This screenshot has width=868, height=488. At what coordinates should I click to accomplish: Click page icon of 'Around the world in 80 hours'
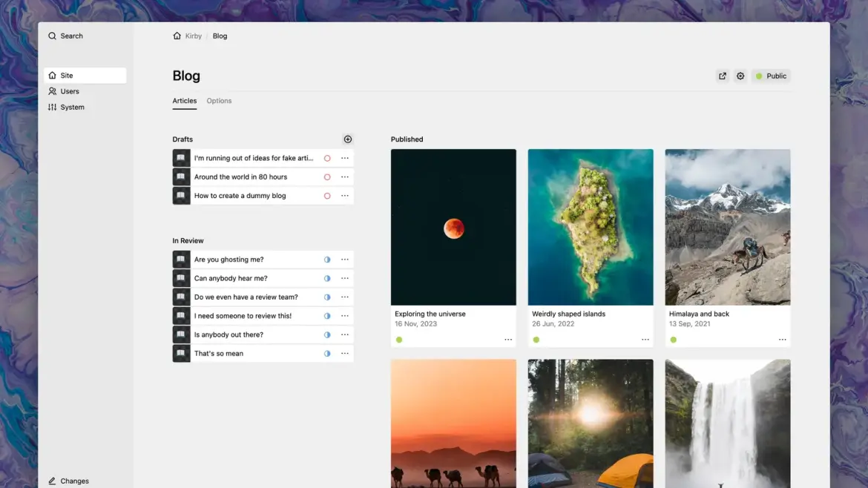click(181, 177)
